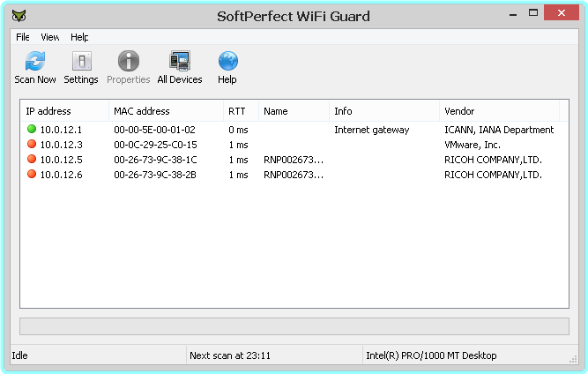Image resolution: width=588 pixels, height=374 pixels.
Task: Click the Info column header
Action: 383,111
